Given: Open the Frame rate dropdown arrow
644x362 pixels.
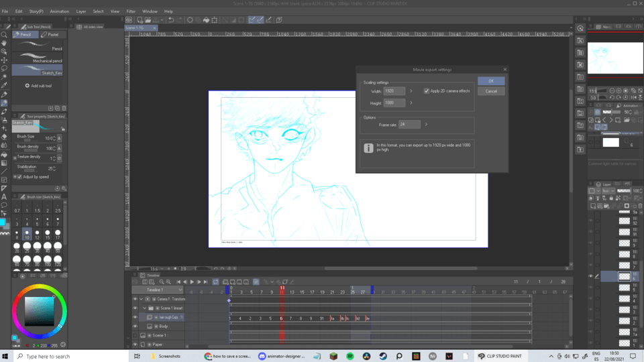Looking at the screenshot, I should [426, 124].
